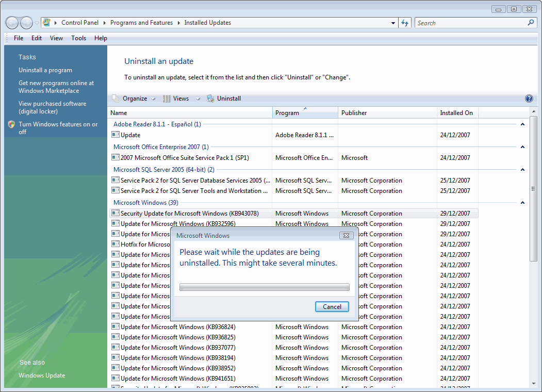The height and width of the screenshot is (392, 542).
Task: Open the Views dropdown arrow
Action: pos(198,99)
